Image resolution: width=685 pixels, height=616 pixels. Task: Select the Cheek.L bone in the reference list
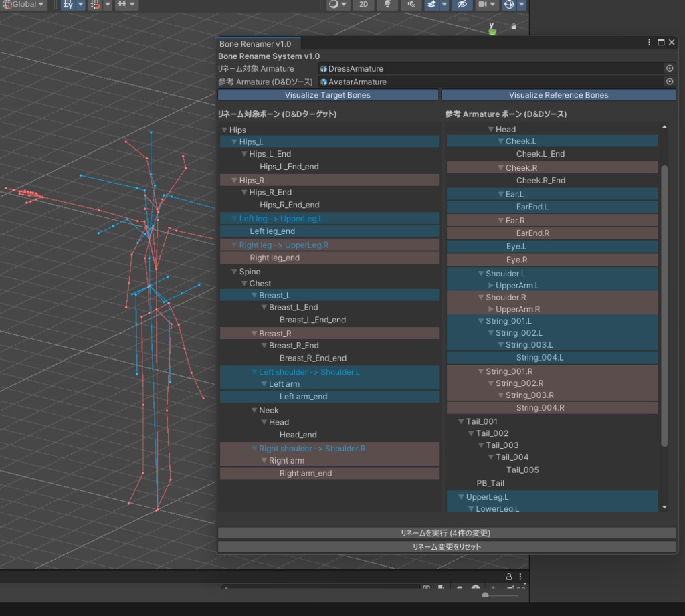[x=552, y=141]
